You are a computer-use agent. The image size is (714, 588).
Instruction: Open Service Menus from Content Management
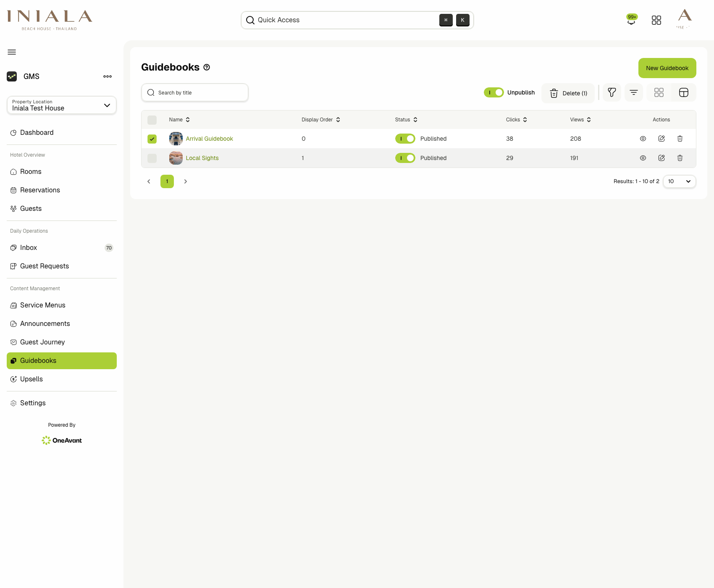(x=42, y=305)
